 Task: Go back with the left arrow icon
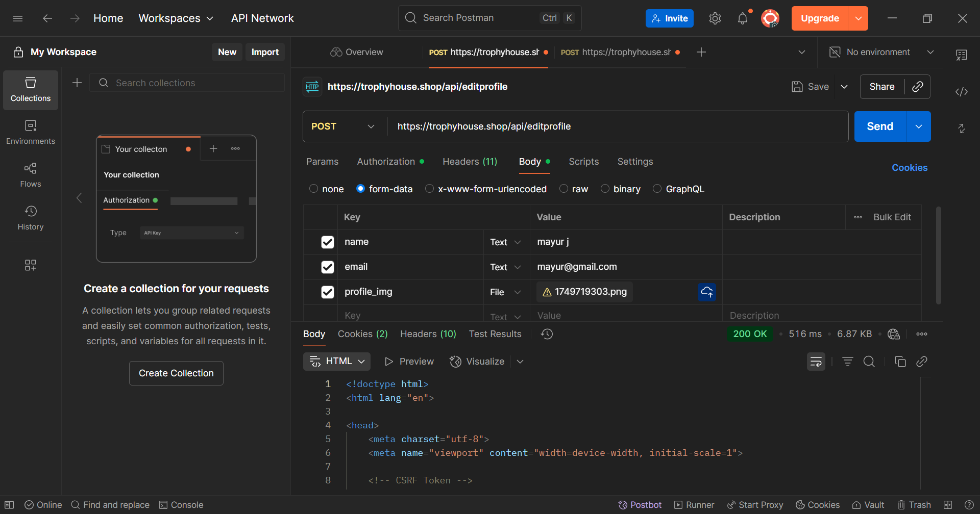coord(47,18)
